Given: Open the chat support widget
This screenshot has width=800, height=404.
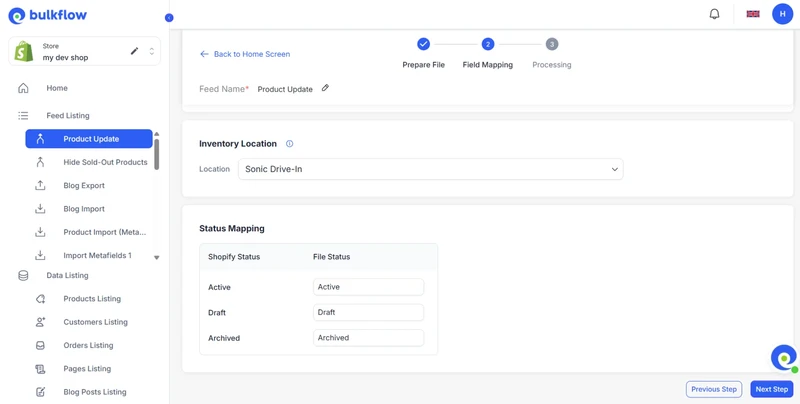Looking at the screenshot, I should [x=784, y=358].
